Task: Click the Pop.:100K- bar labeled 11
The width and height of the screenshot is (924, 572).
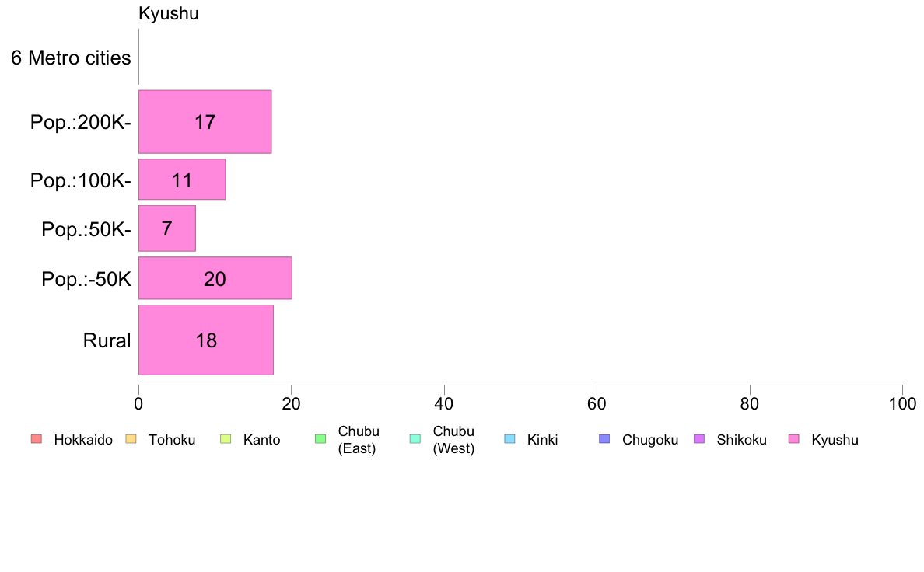Action: click(182, 179)
